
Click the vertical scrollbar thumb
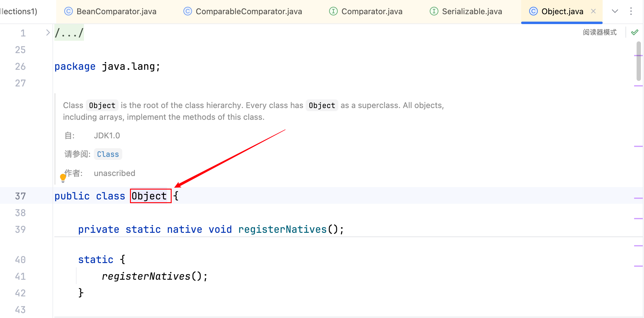tap(638, 61)
